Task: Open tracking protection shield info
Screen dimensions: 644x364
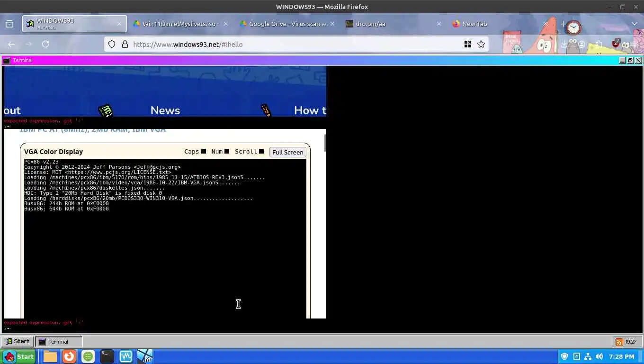Action: (x=112, y=44)
